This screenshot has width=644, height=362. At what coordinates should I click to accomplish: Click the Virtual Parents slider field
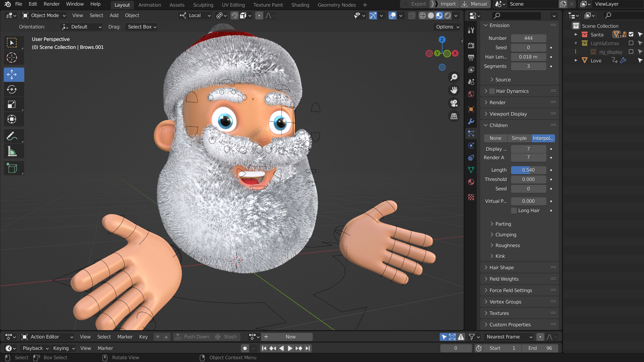529,201
